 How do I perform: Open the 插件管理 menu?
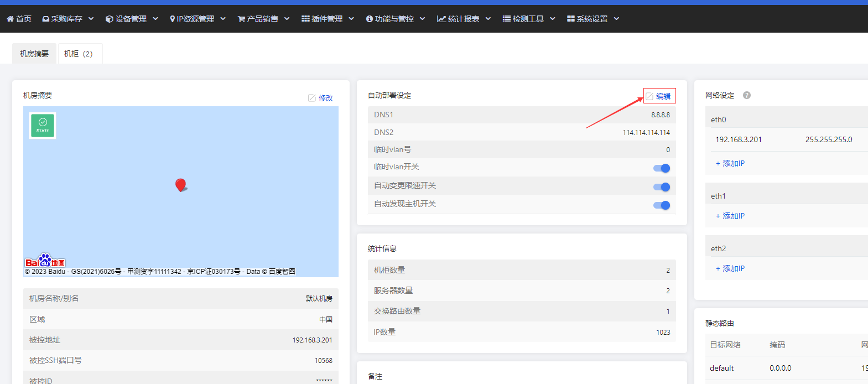328,19
